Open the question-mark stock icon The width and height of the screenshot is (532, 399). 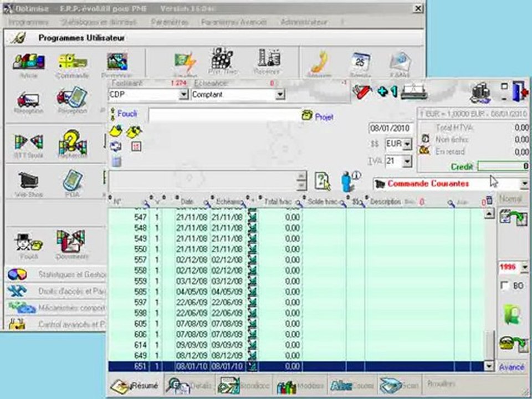[72, 141]
